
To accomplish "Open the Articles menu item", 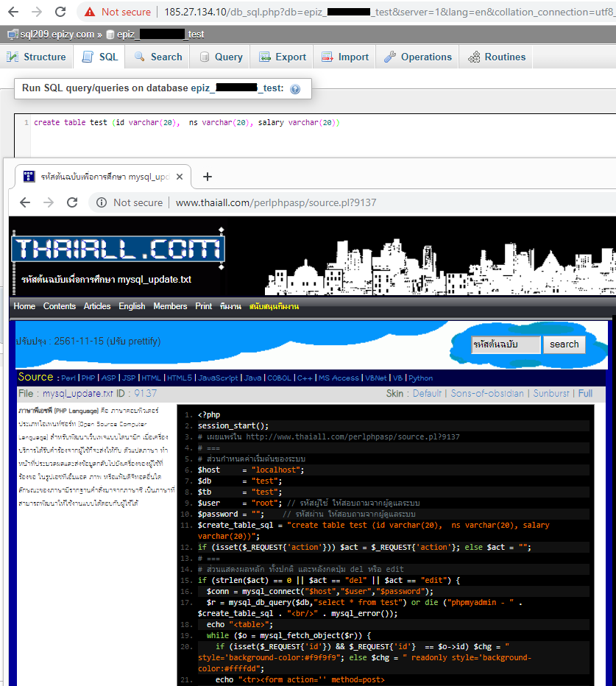I will coord(97,306).
